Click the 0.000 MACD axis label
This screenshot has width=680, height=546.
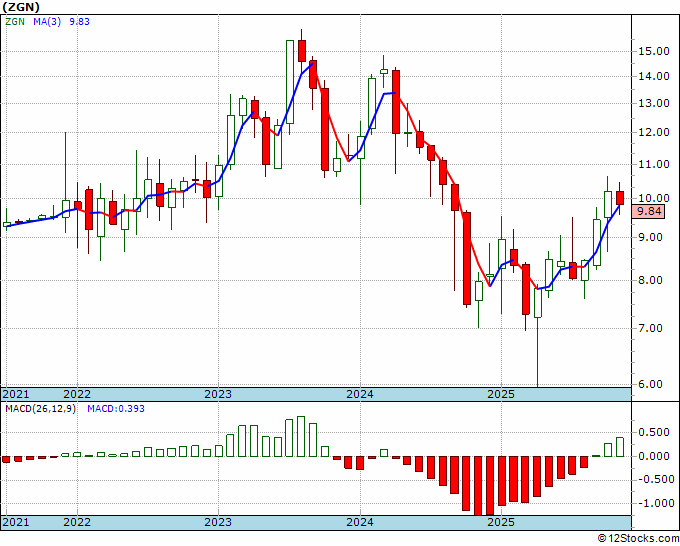[x=654, y=456]
